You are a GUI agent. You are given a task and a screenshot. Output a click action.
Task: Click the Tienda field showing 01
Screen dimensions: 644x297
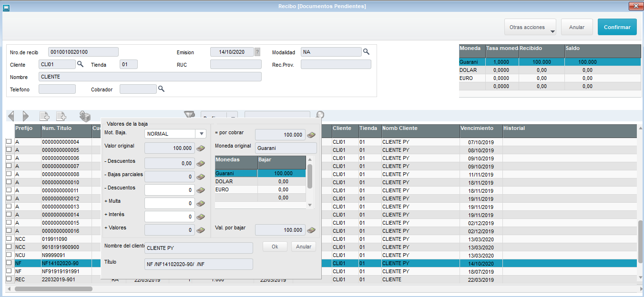pyautogui.click(x=129, y=64)
